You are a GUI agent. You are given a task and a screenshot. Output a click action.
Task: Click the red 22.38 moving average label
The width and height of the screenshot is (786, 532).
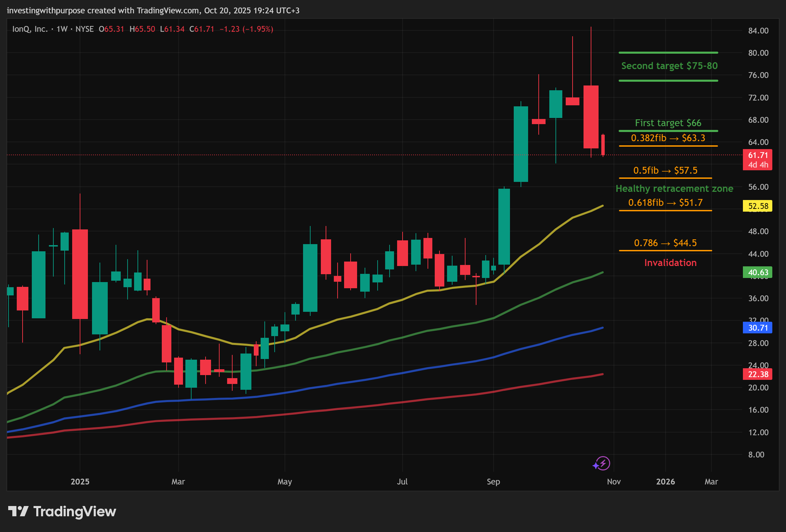click(x=757, y=374)
